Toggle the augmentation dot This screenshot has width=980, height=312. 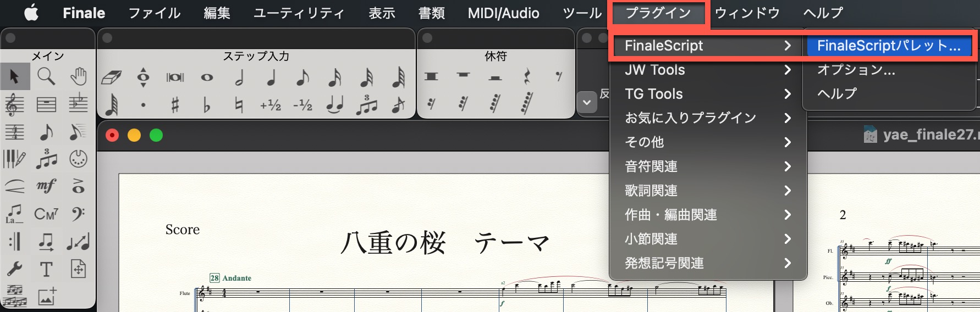coord(143,104)
